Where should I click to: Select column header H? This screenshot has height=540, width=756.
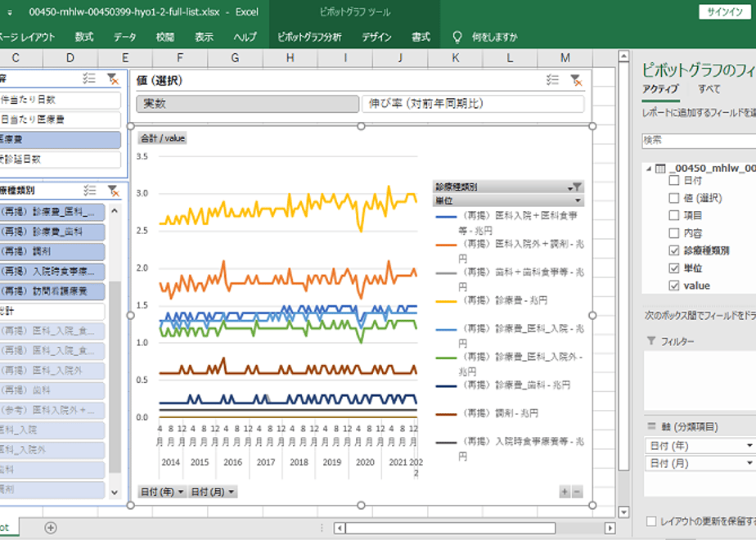(290, 58)
